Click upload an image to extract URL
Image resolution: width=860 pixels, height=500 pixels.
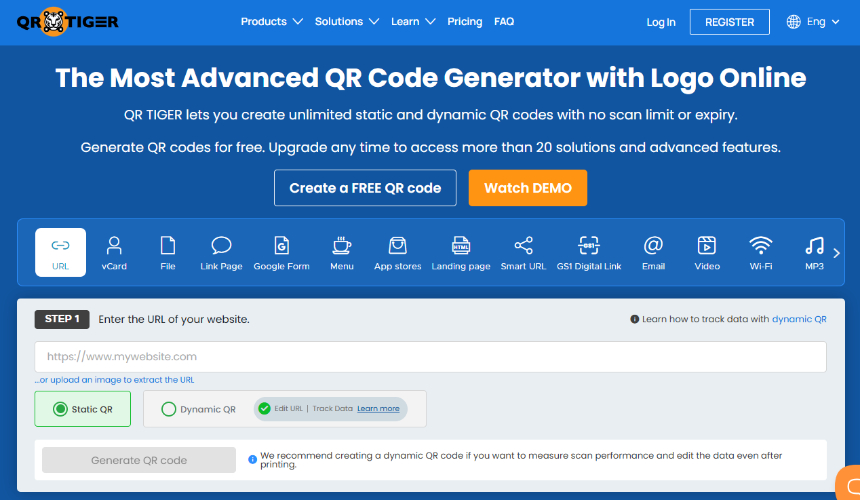114,380
